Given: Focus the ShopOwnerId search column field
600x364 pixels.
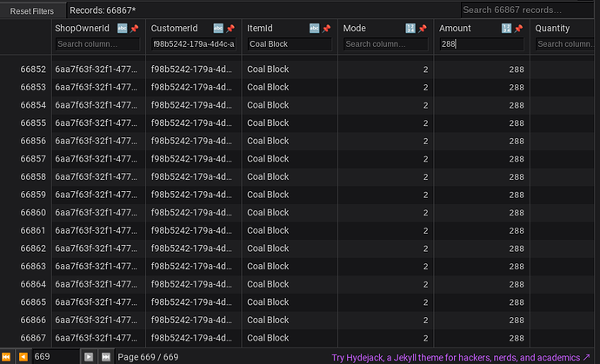Looking at the screenshot, I should point(97,44).
